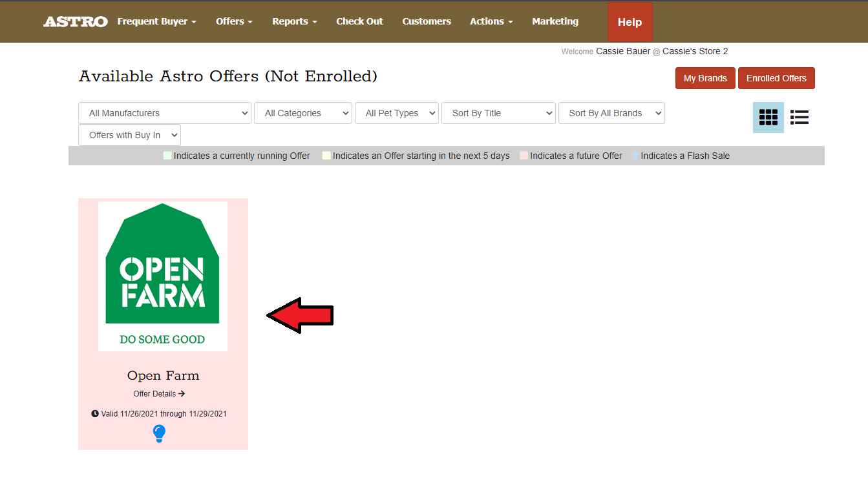Open the Customers page

[x=427, y=22]
